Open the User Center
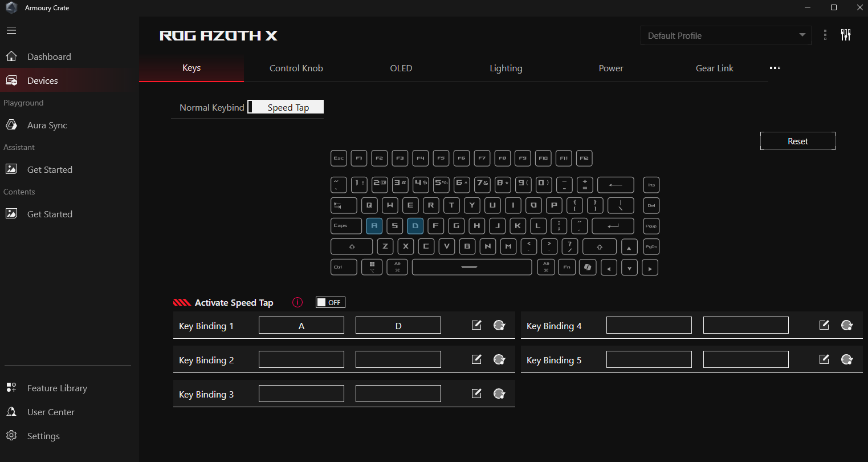 click(68, 412)
